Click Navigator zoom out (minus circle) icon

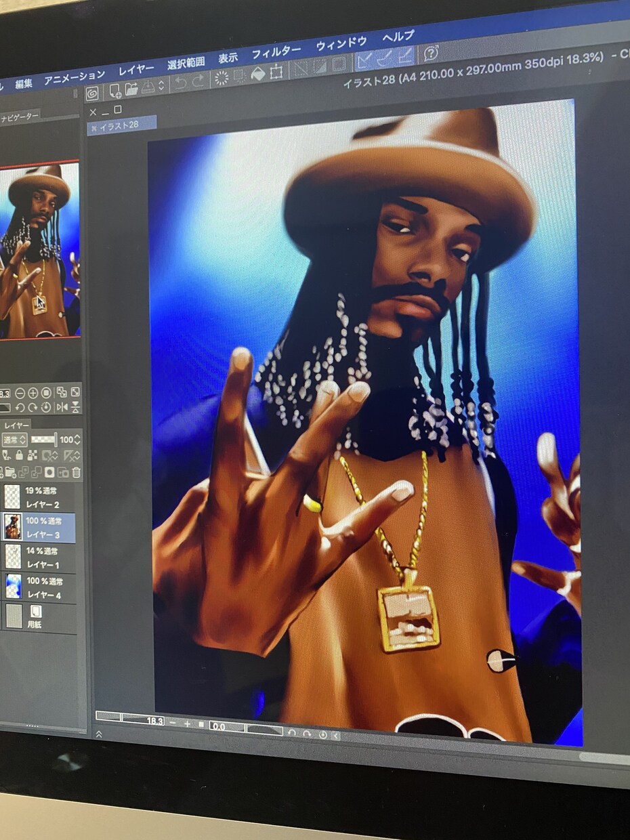tap(20, 393)
